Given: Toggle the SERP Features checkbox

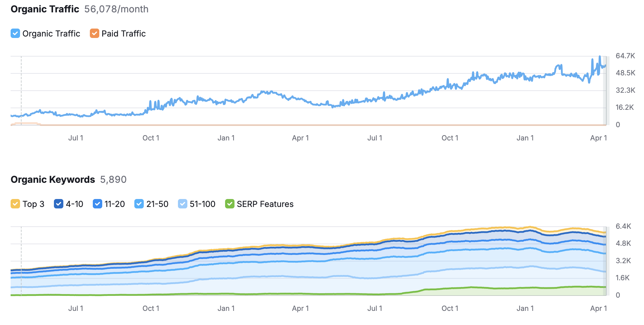Looking at the screenshot, I should (x=229, y=204).
